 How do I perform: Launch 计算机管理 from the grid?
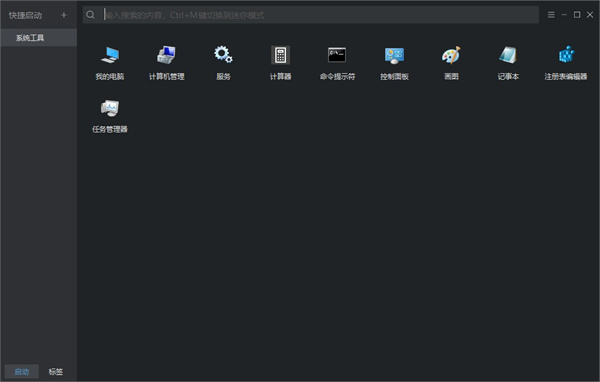166,55
